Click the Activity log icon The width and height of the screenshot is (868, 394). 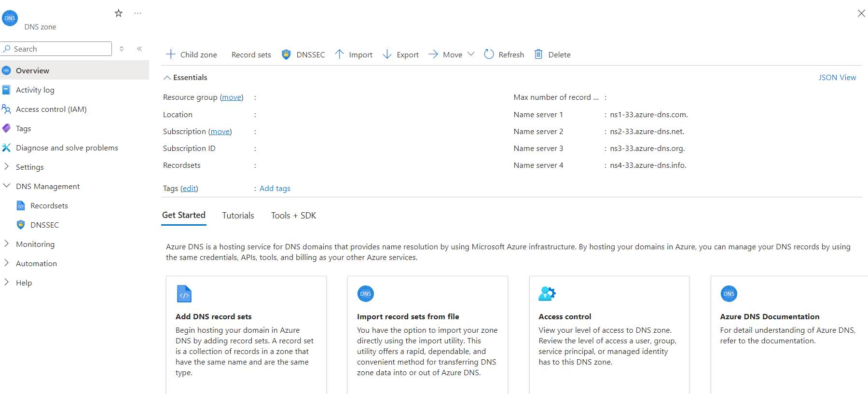pyautogui.click(x=6, y=90)
